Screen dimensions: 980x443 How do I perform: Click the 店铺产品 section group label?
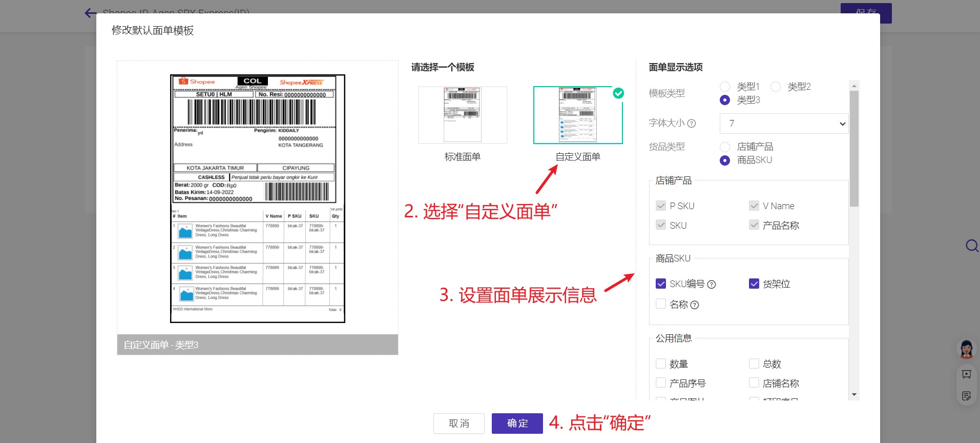(674, 180)
